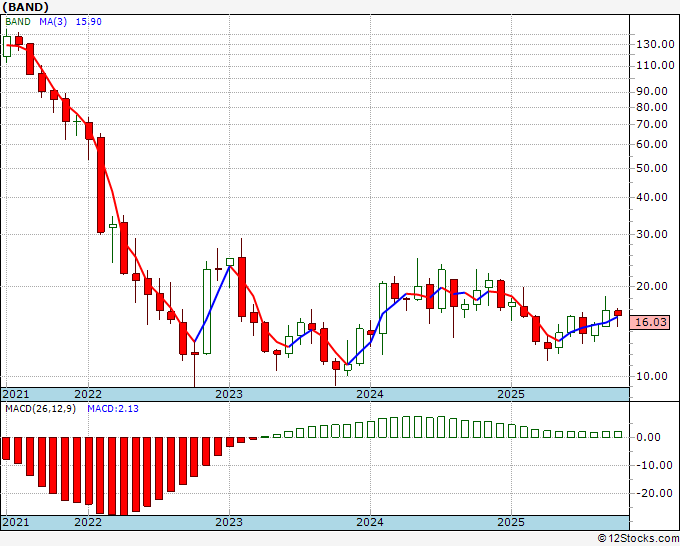Click the -10.00 MACD axis label
Viewport: 680px width, 546px height.
click(x=655, y=465)
